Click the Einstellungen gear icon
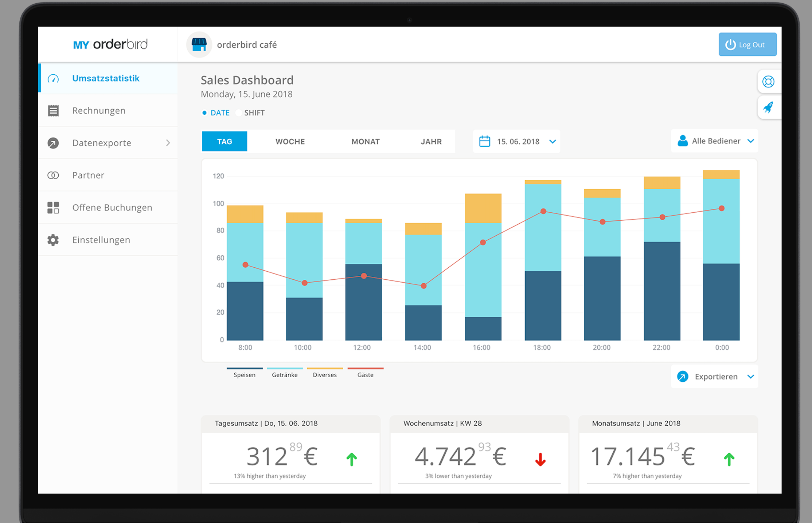Viewport: 812px width, 523px height. [x=53, y=240]
